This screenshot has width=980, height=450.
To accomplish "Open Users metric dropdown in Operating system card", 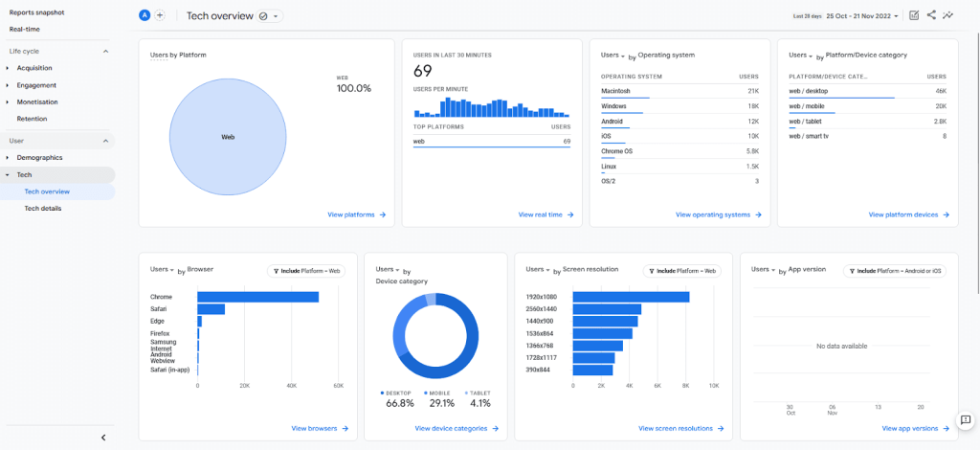I will tap(613, 55).
